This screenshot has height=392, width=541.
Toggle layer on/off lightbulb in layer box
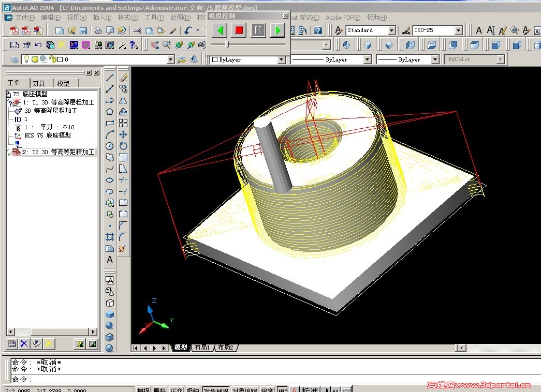(26, 59)
